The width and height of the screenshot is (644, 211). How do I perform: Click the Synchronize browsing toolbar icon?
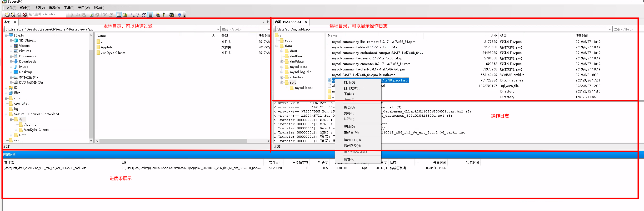tap(158, 15)
